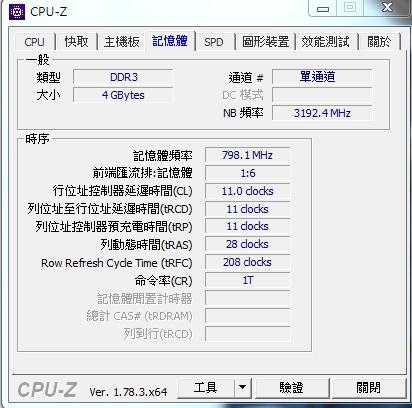This screenshot has height=408, width=412.
Task: Go to the 關於 tab
Action: [x=379, y=42]
